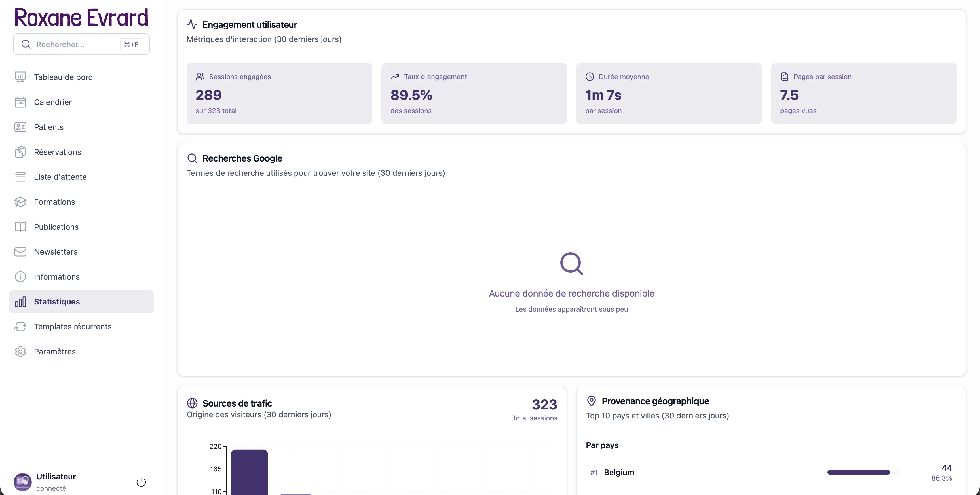Select the Publications open-book icon
Image resolution: width=980 pixels, height=495 pixels.
(x=20, y=227)
